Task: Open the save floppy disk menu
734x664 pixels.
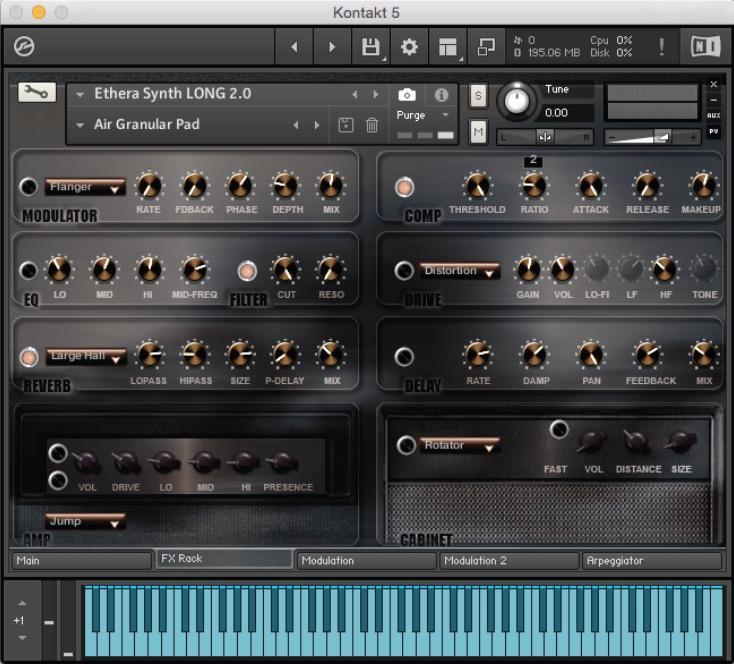Action: (x=371, y=47)
